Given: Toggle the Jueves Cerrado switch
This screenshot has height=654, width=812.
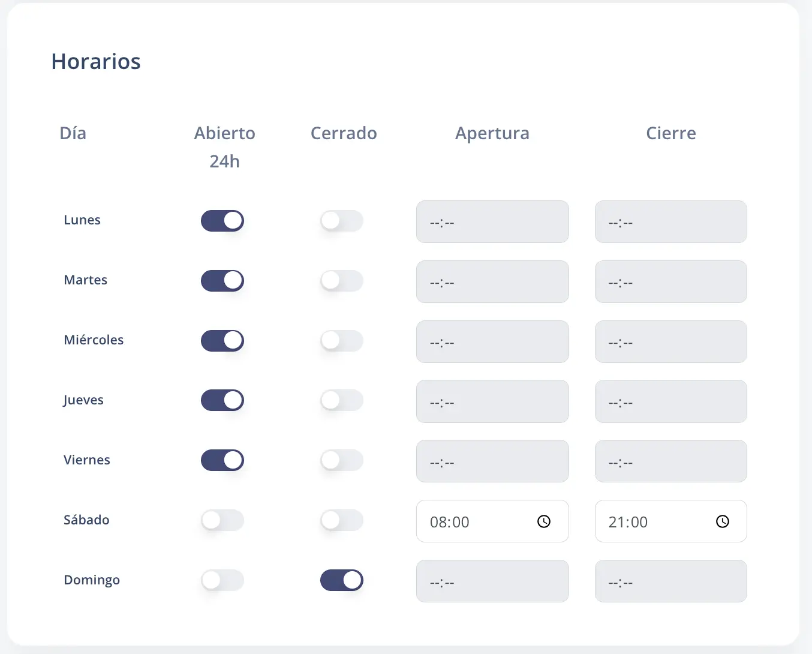Looking at the screenshot, I should pos(342,400).
